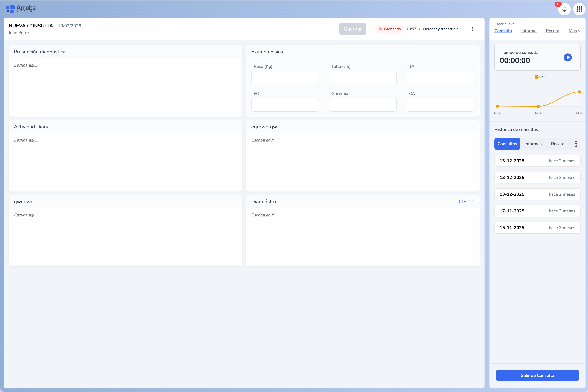Viewport: 588px width, 392px height.
Task: Open the Historico de consultas options menu
Action: point(576,144)
